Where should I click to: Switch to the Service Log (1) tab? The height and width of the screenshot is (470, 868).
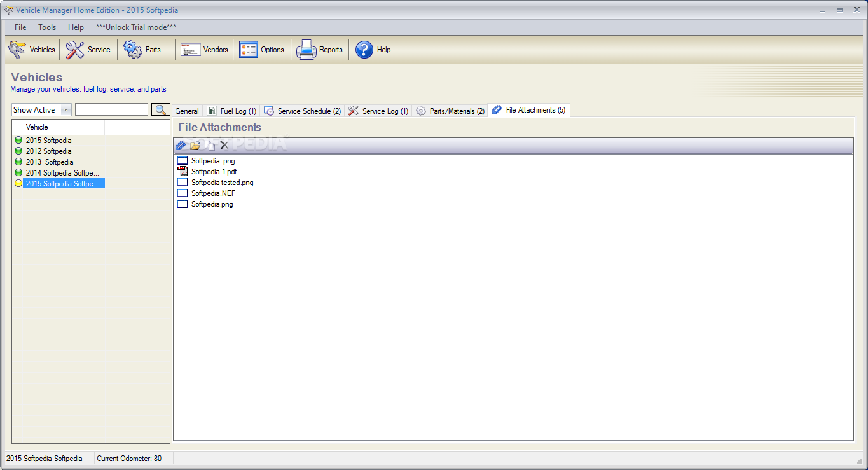(x=378, y=111)
